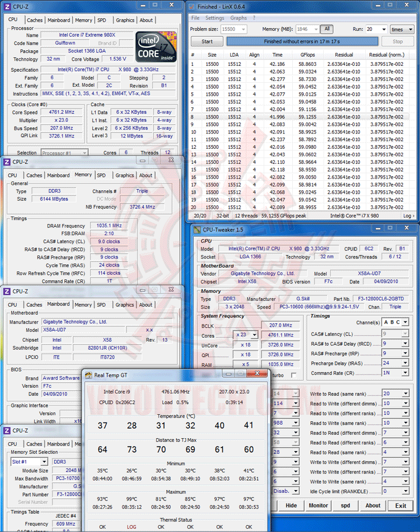The width and height of the screenshot is (420, 532).
Task: Toggle the turbo checkbox in CPU-Tweaker
Action: [294, 375]
